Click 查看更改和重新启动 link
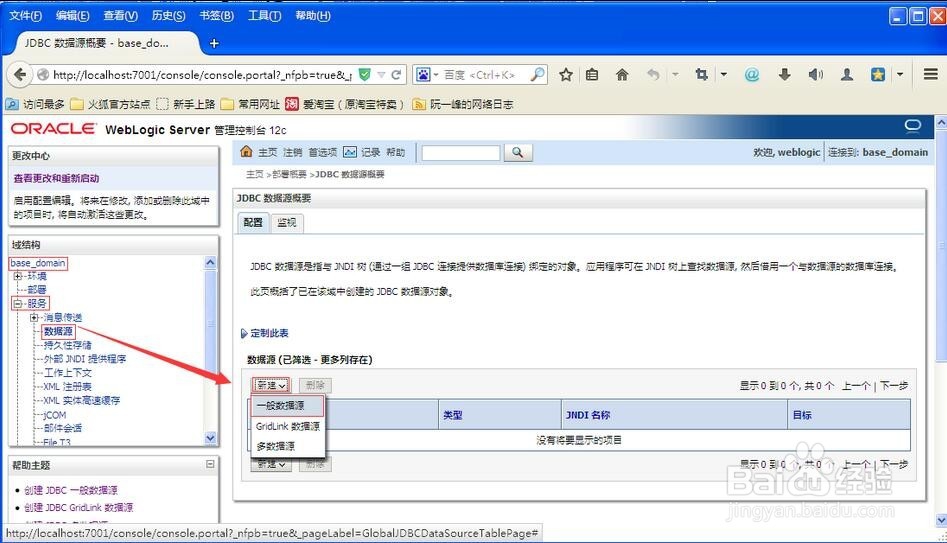Viewport: 947px width, 543px height. coord(56,178)
